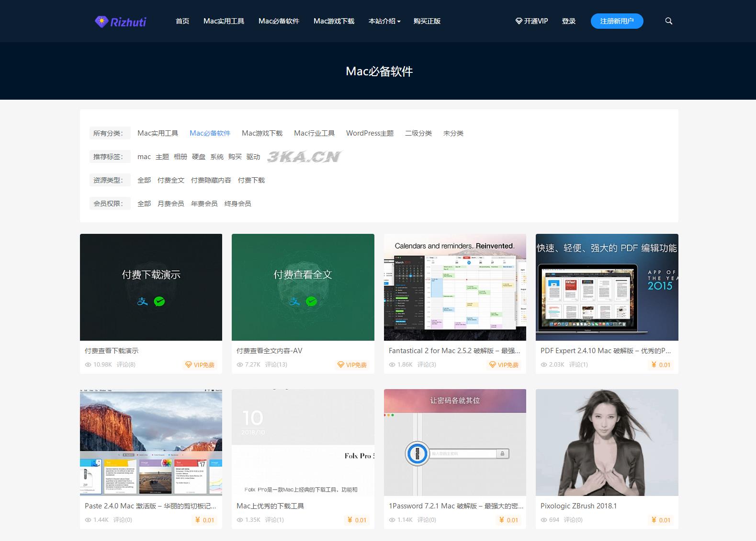Click the search magnifier icon

tap(669, 21)
